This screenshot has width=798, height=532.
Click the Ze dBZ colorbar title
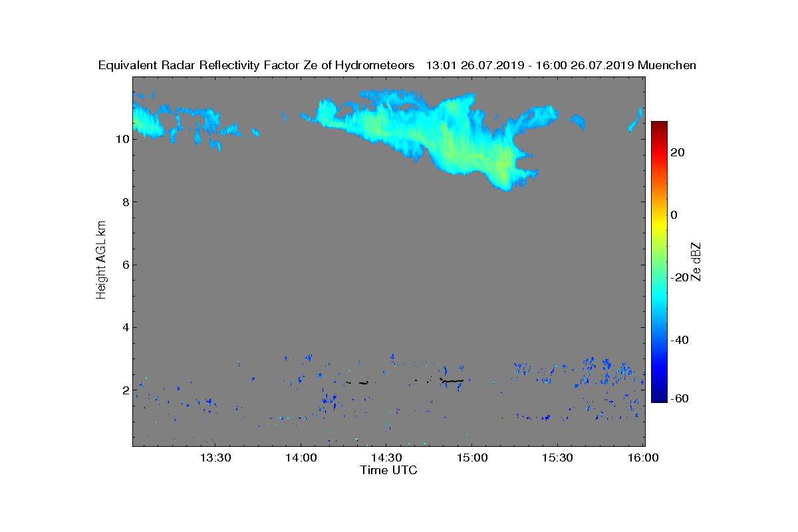tap(697, 262)
